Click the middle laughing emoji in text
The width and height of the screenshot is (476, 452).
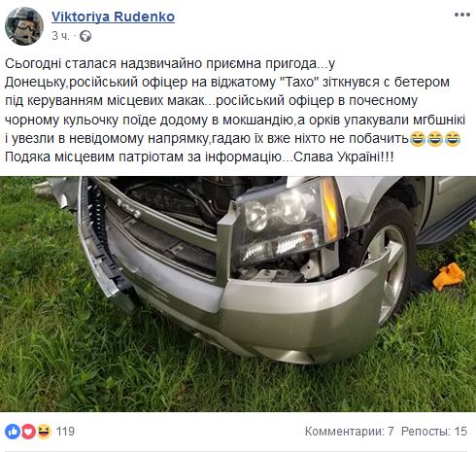[435, 139]
